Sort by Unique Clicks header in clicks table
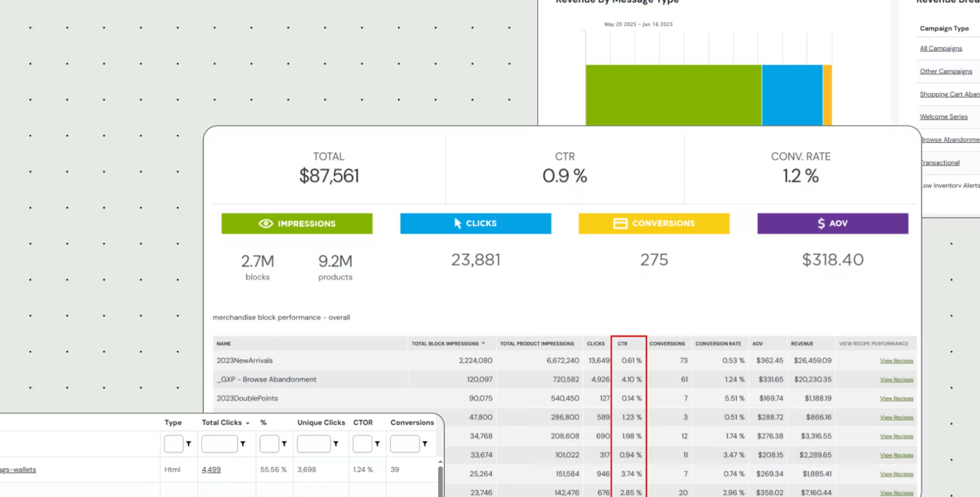 pyautogui.click(x=321, y=423)
